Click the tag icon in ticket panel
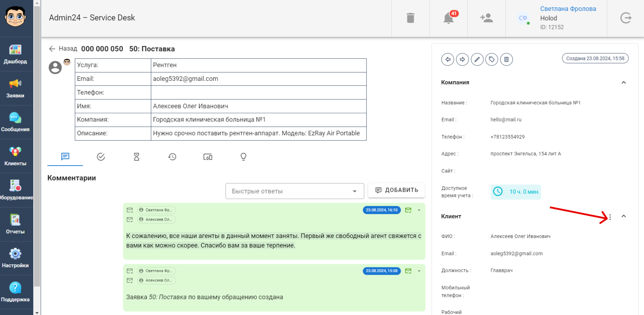Viewport: 644px width, 315px height. click(492, 59)
